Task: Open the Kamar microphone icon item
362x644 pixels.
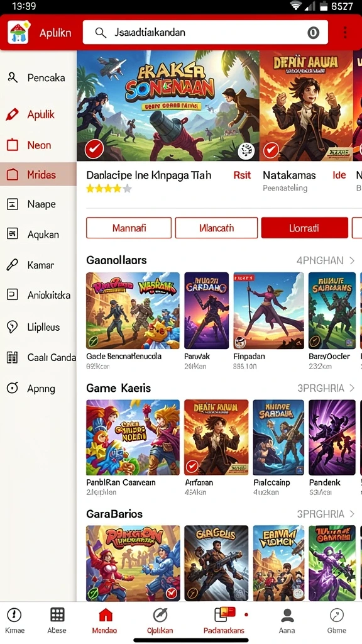Action: point(13,265)
